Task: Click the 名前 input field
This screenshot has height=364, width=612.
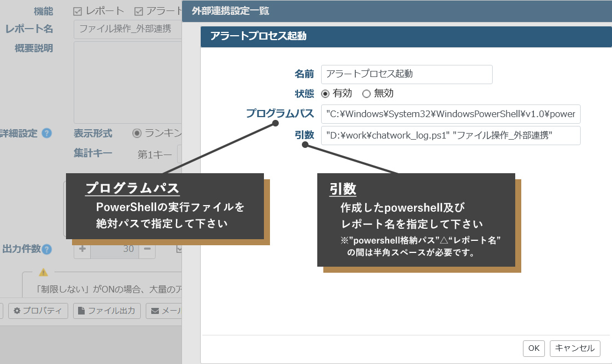Action: click(x=407, y=74)
